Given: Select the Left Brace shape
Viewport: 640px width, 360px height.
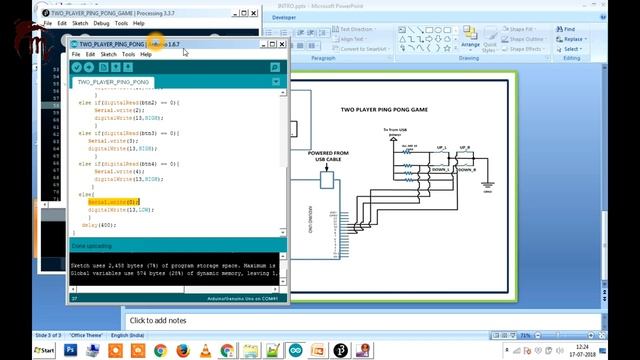Looking at the screenshot, I should point(429,48).
